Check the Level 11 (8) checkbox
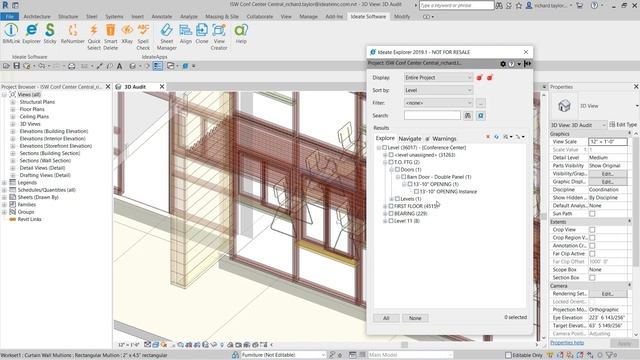Image resolution: width=640 pixels, height=360 pixels. click(391, 221)
